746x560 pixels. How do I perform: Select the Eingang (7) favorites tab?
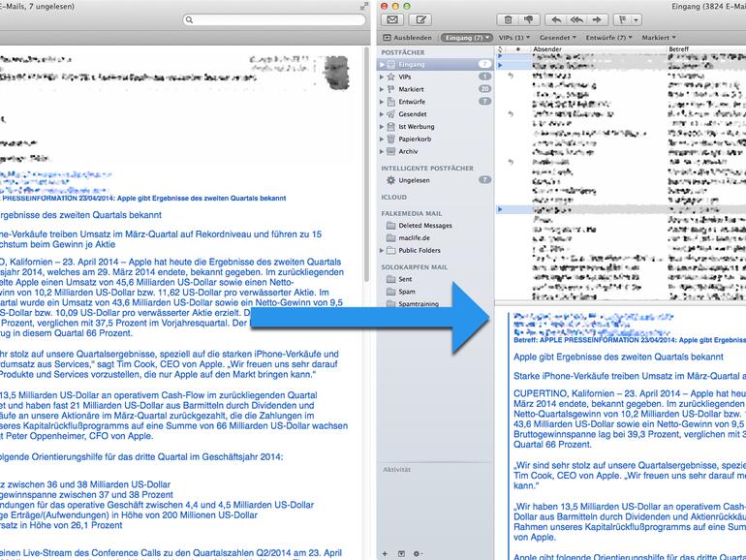465,38
